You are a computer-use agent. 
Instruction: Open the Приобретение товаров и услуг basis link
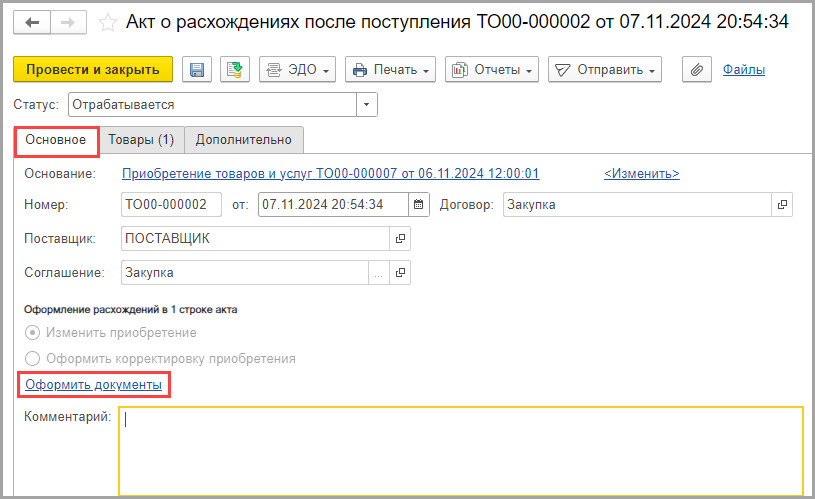click(331, 174)
